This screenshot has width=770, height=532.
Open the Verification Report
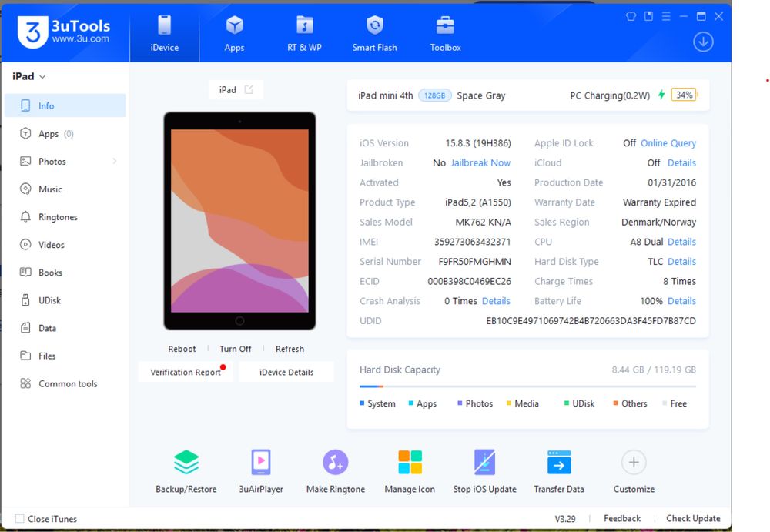[x=186, y=372]
